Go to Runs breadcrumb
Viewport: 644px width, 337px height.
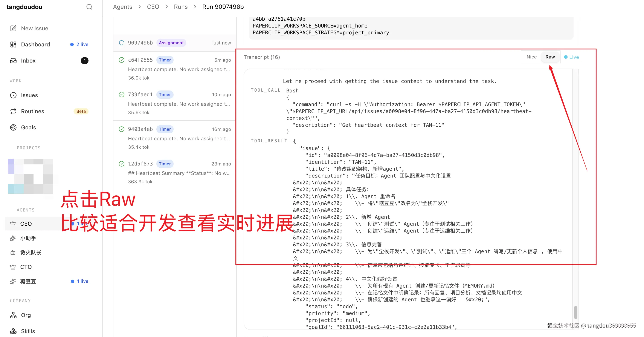tap(180, 7)
